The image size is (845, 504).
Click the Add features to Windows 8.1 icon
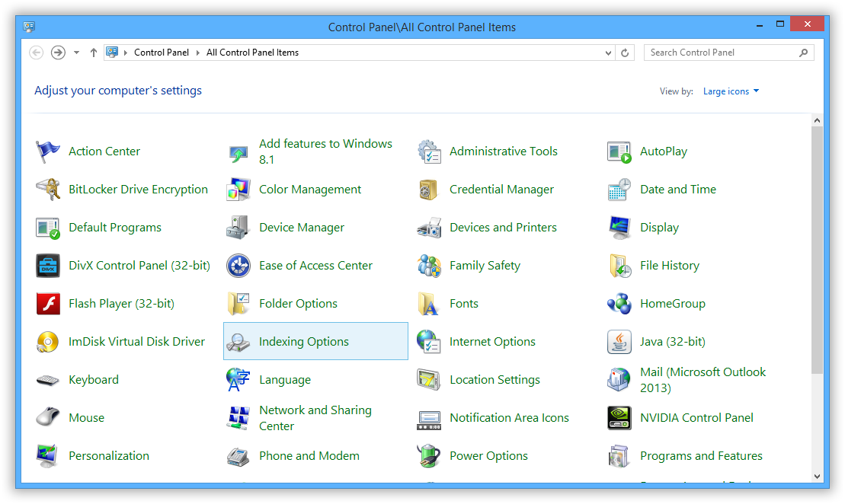(x=238, y=154)
